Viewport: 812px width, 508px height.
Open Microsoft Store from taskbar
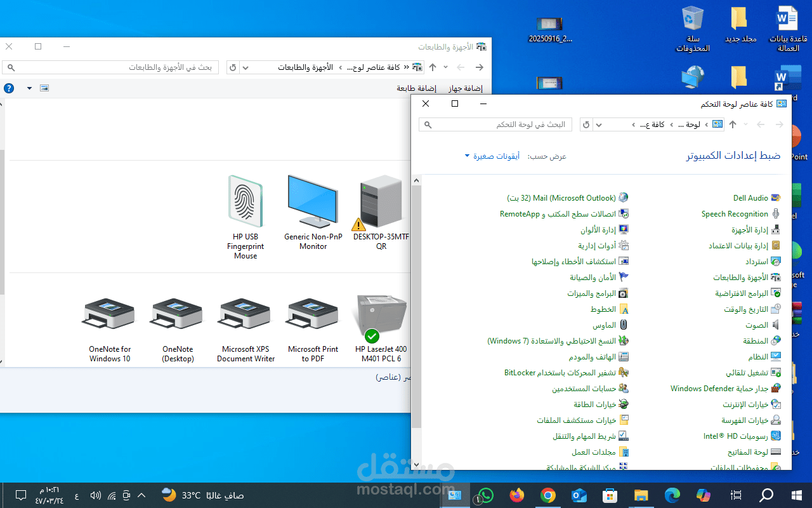pyautogui.click(x=610, y=495)
